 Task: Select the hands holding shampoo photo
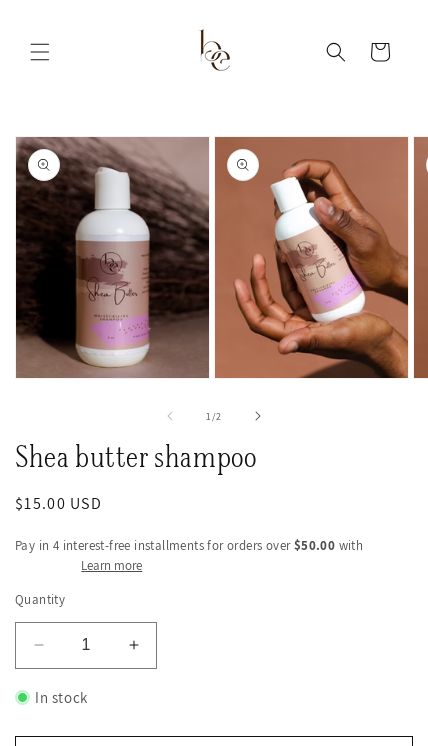click(311, 257)
